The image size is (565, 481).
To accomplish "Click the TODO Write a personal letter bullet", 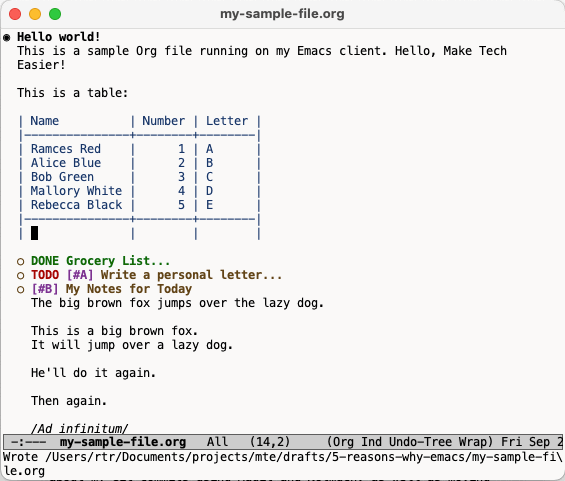I will pyautogui.click(x=21, y=276).
